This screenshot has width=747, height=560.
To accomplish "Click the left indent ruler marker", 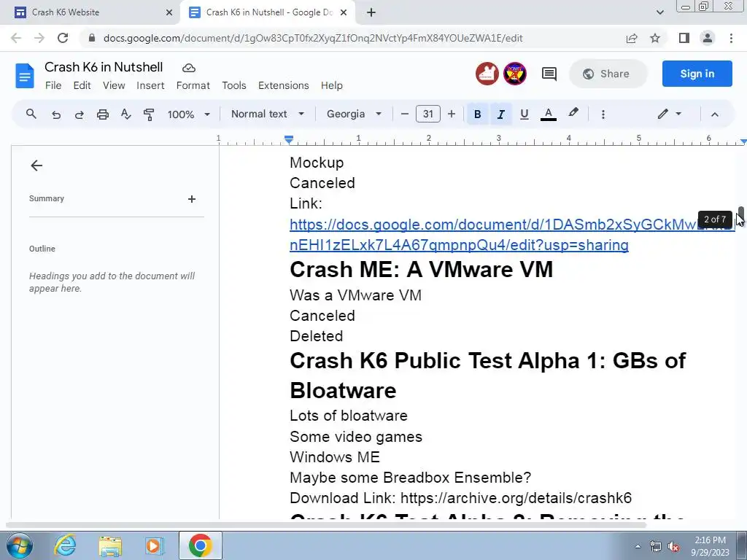I will point(289,139).
